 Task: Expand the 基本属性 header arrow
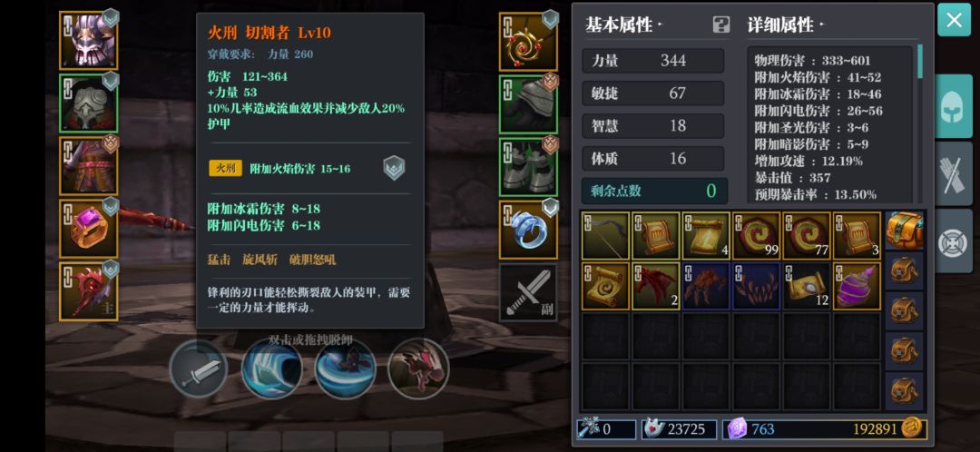660,25
